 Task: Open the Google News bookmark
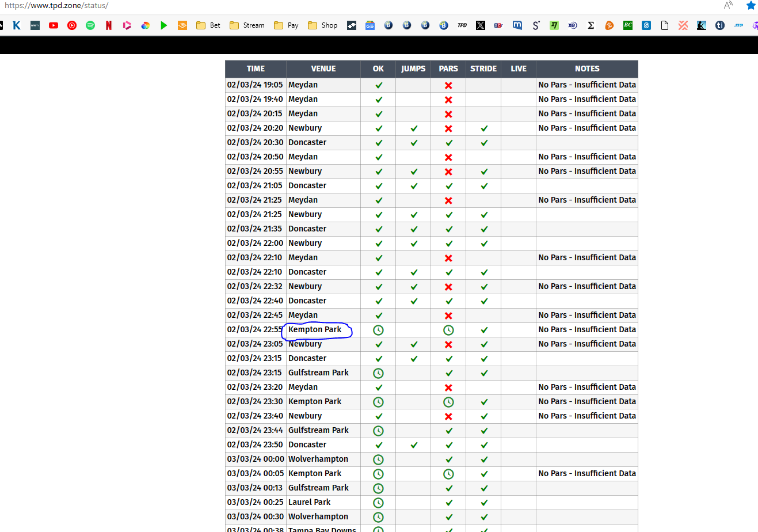point(370,25)
